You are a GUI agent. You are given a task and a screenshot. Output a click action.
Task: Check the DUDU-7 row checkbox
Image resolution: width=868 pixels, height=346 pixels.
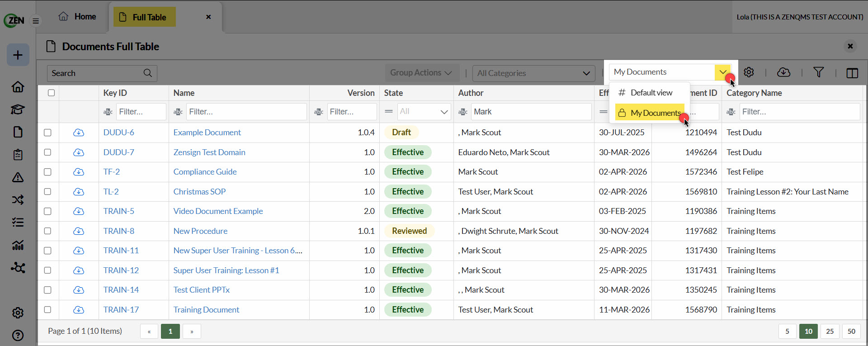[x=47, y=152]
